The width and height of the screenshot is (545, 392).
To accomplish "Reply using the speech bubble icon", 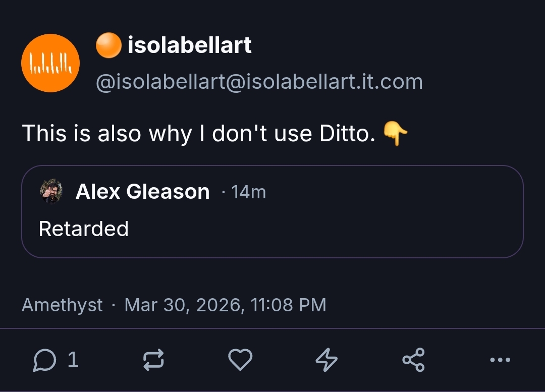I will click(44, 360).
